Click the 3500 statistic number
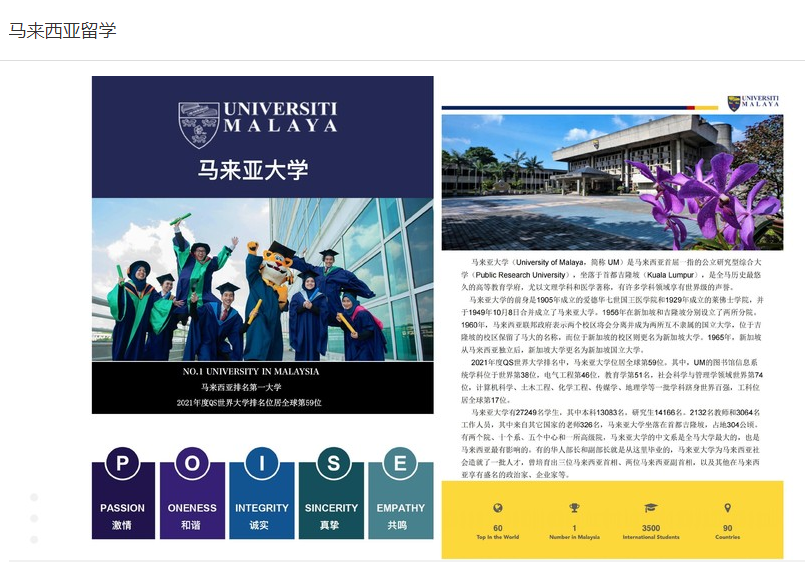 (x=651, y=528)
